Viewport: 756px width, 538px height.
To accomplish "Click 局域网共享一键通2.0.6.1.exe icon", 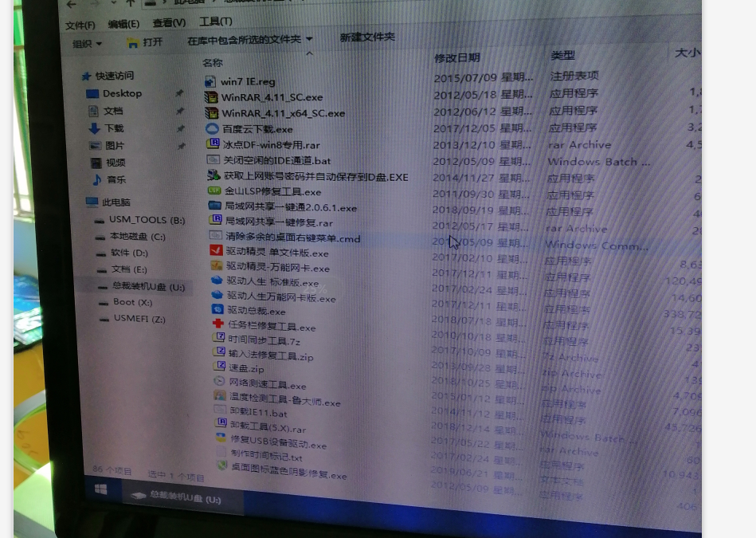I will (215, 206).
